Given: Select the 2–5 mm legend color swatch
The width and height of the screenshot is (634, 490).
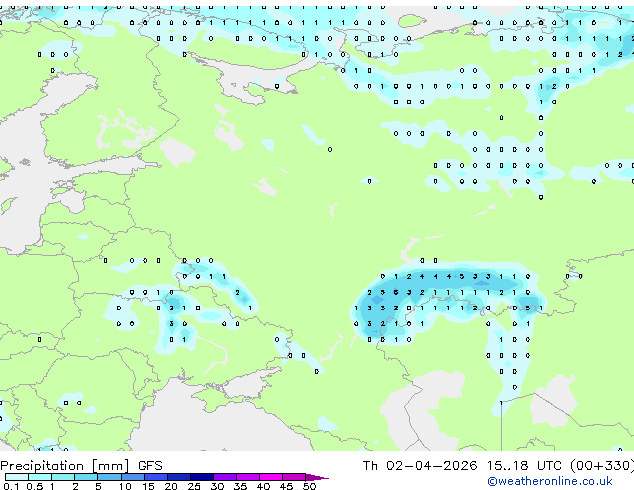Looking at the screenshot, I should pyautogui.click(x=86, y=477).
